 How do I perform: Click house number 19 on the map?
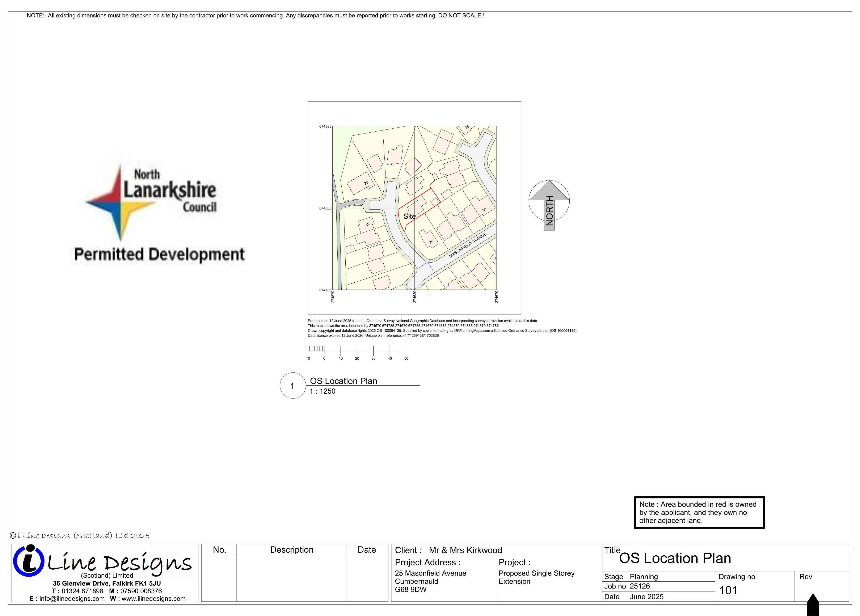click(x=367, y=224)
